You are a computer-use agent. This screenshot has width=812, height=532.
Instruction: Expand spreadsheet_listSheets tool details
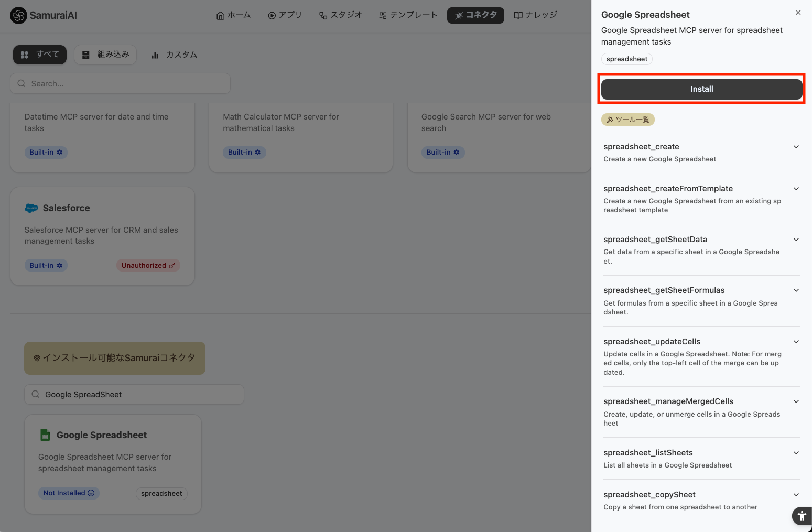tap(796, 453)
